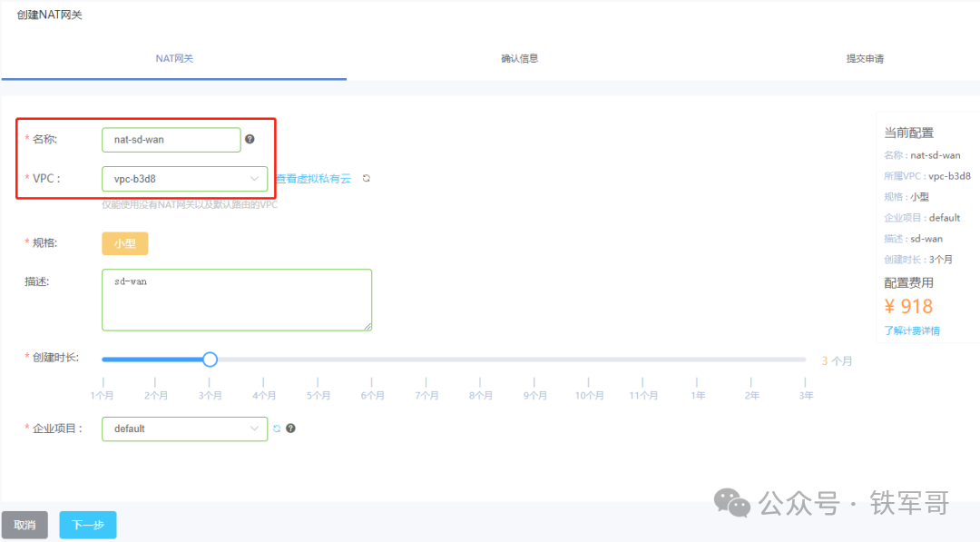Select the 3个月 tick label
The width and height of the screenshot is (980, 542).
[x=210, y=396]
